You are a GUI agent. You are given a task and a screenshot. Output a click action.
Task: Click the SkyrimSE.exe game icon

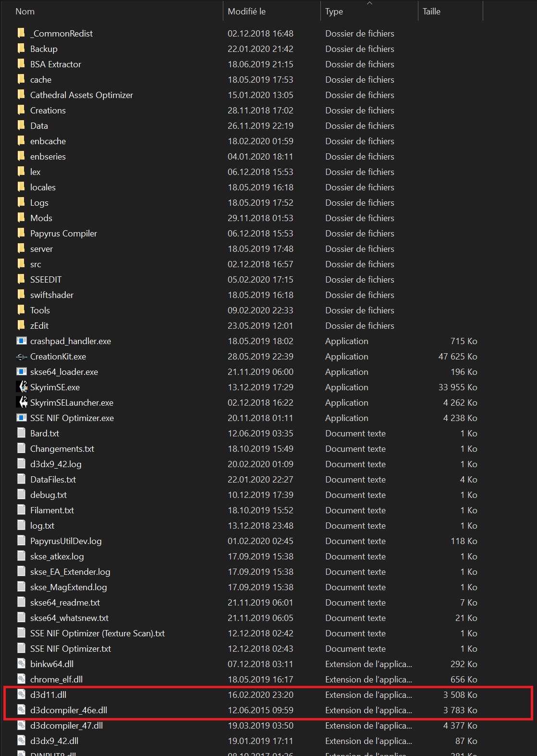[22, 387]
